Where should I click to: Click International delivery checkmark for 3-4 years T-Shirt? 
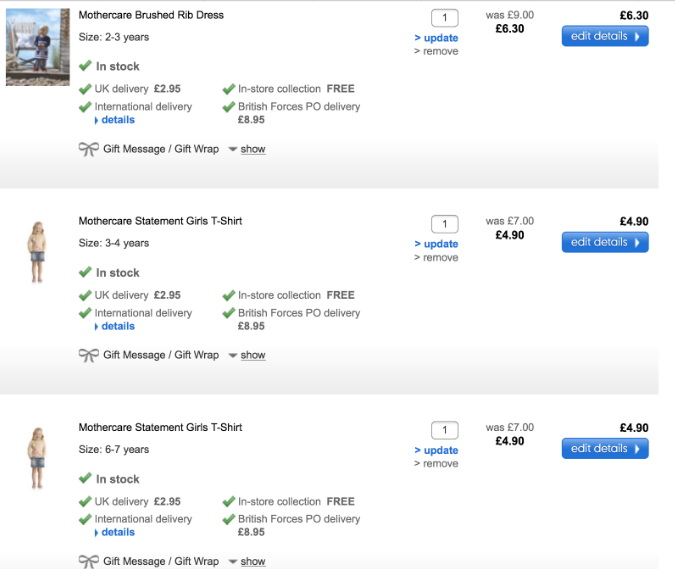[86, 313]
